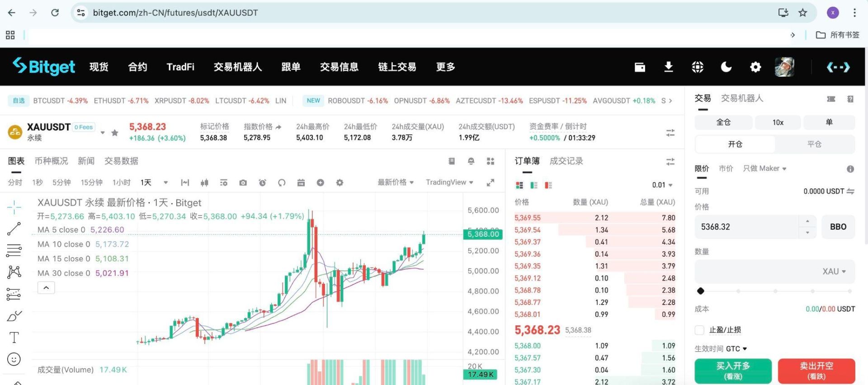Open 最新价格 price type dropdown
Image resolution: width=868 pixels, height=385 pixels.
pyautogui.click(x=396, y=182)
